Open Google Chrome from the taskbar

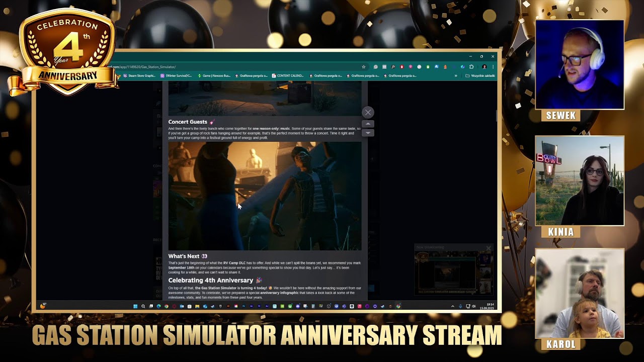tap(167, 306)
